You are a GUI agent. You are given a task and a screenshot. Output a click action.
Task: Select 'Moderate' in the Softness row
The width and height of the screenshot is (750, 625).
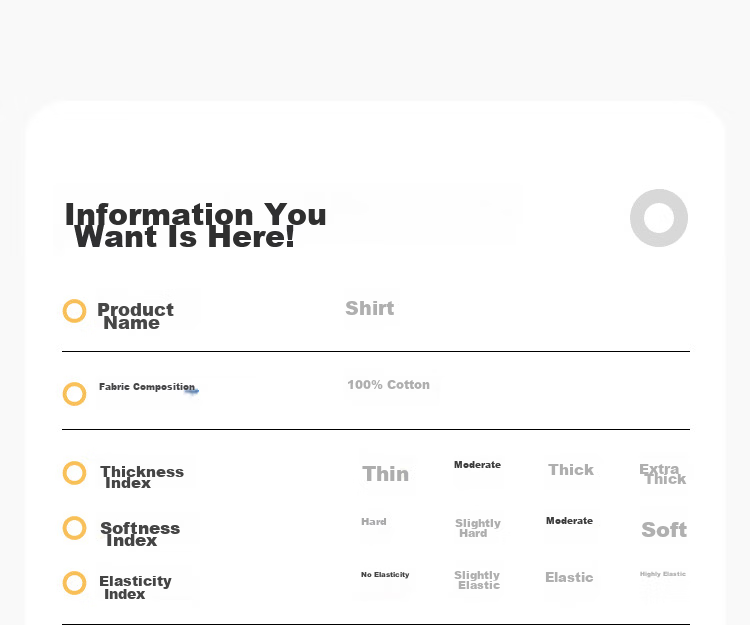click(x=569, y=520)
